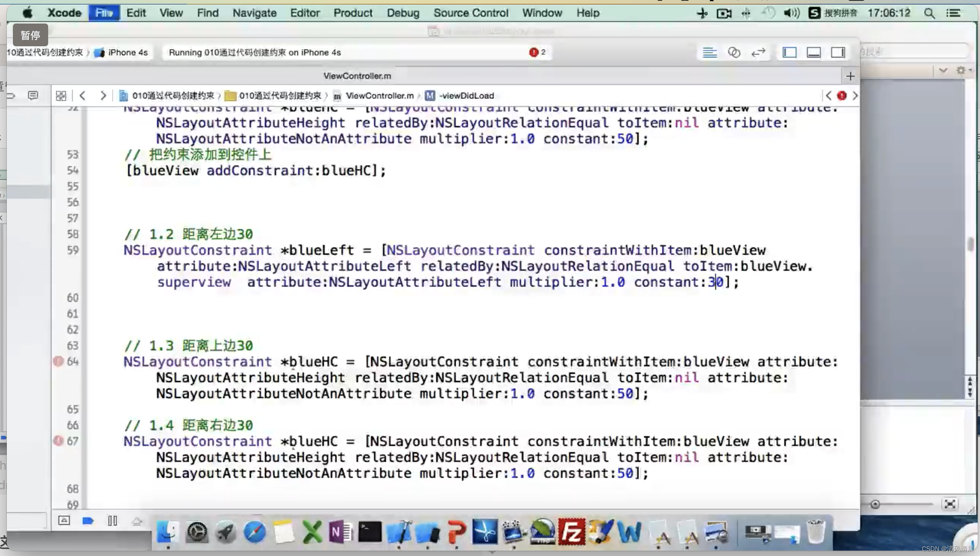Image resolution: width=980 pixels, height=556 pixels.
Task: Toggle breakpoints with the blue arrow icon
Action: (x=88, y=520)
